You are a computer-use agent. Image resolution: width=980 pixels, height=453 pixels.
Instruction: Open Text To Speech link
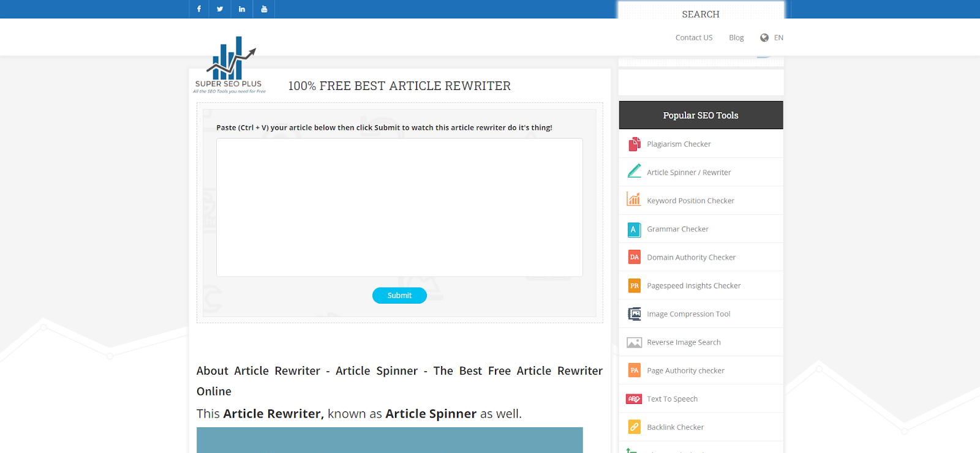[672, 399]
